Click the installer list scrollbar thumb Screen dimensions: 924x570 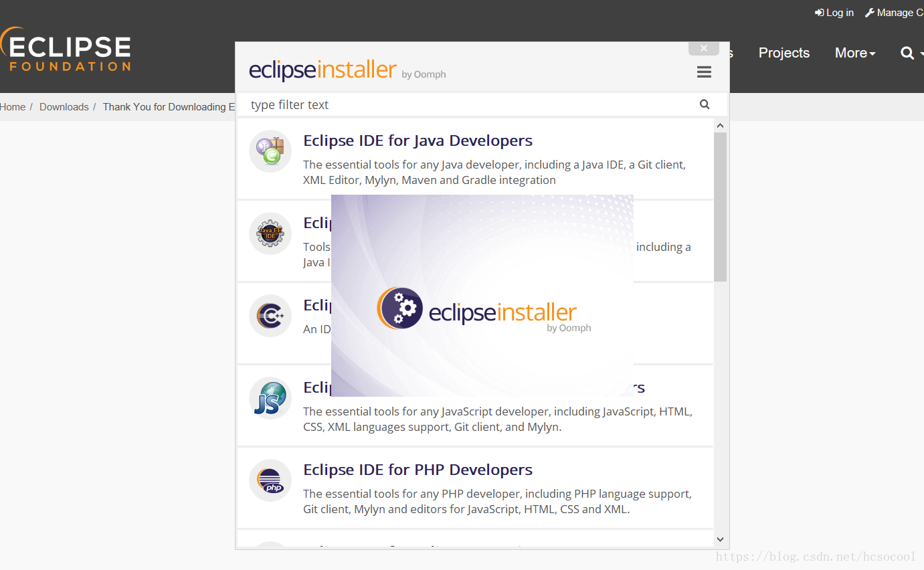720,207
